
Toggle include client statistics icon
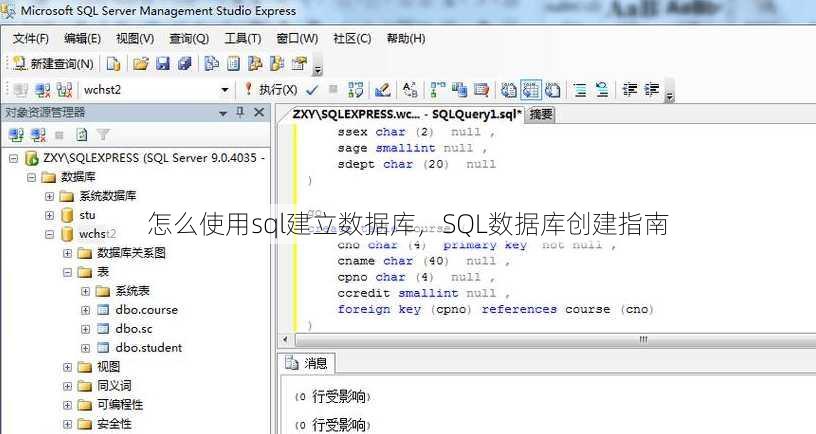[459, 90]
